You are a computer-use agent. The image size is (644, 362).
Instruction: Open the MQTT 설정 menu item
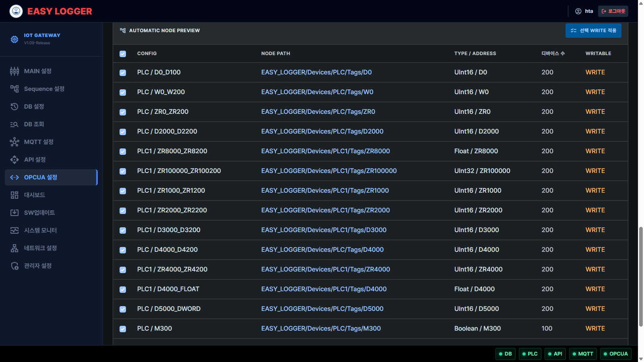click(51, 142)
